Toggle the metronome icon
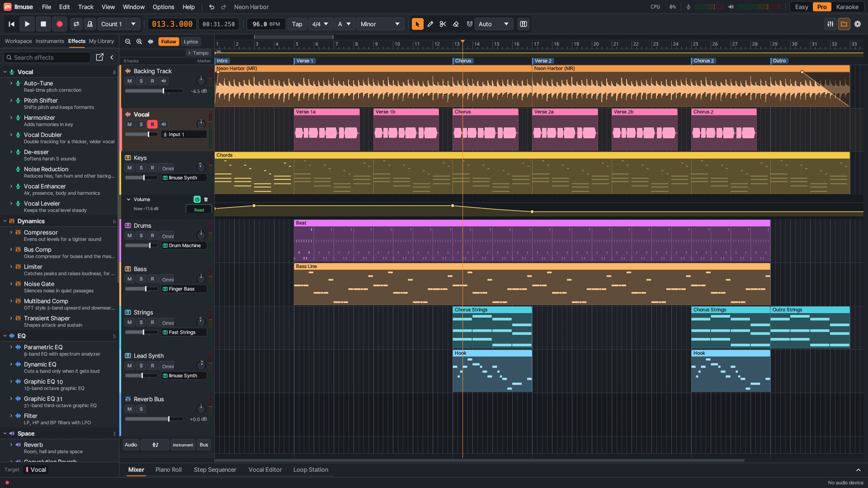The width and height of the screenshot is (868, 488). (x=90, y=24)
